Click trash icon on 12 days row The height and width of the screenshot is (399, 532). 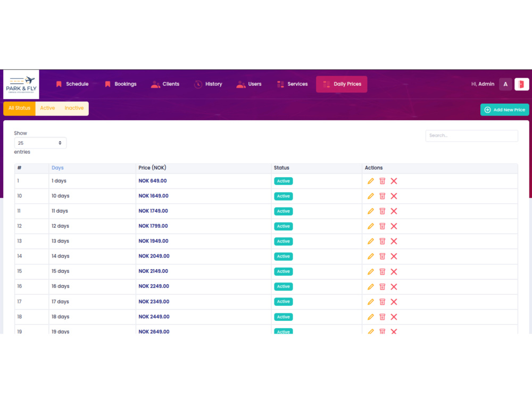(383, 226)
